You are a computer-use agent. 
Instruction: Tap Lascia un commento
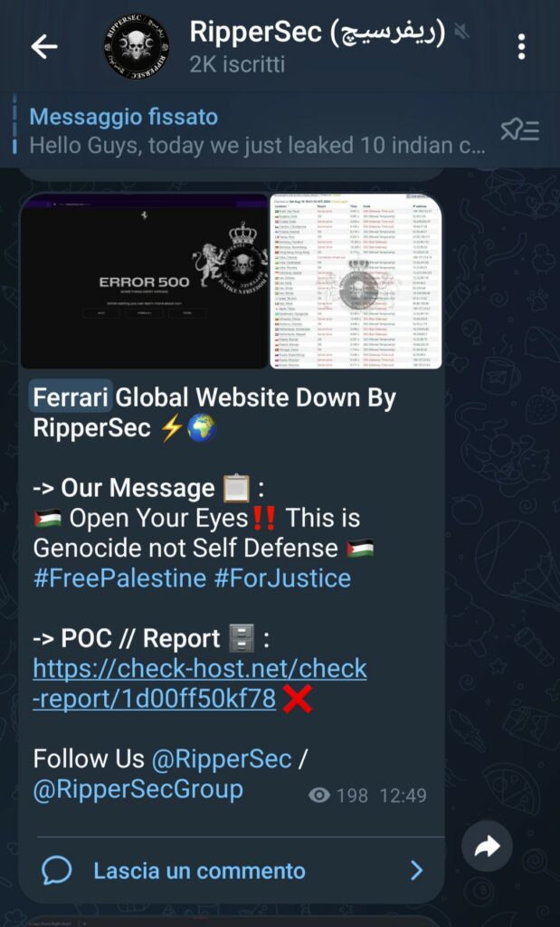[x=200, y=871]
